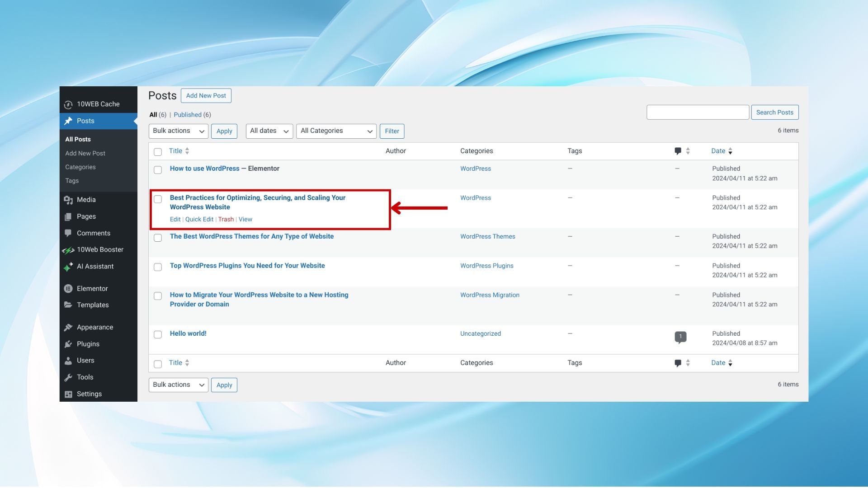Open the Elementor menu icon

click(x=69, y=288)
